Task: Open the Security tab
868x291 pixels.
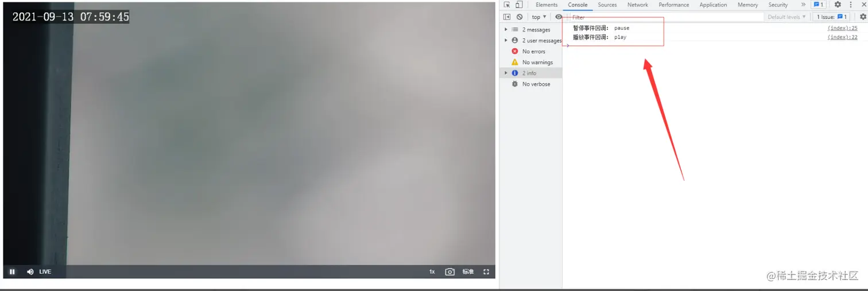Action: [778, 5]
